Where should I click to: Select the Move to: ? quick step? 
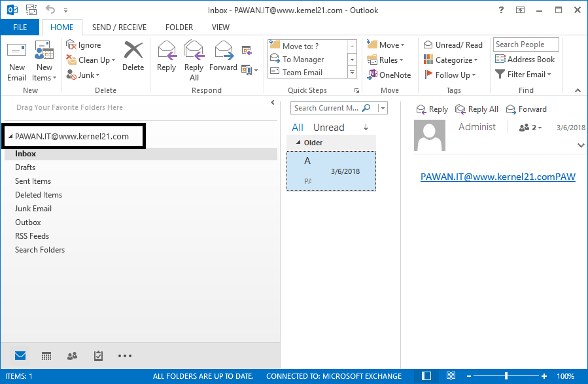(308, 46)
